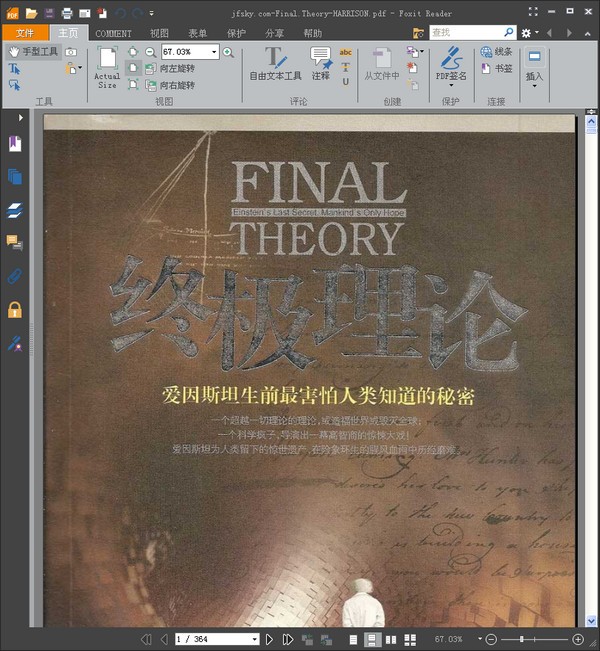Open the Digital Signatures side panel
This screenshot has height=651, width=600.
[x=15, y=343]
